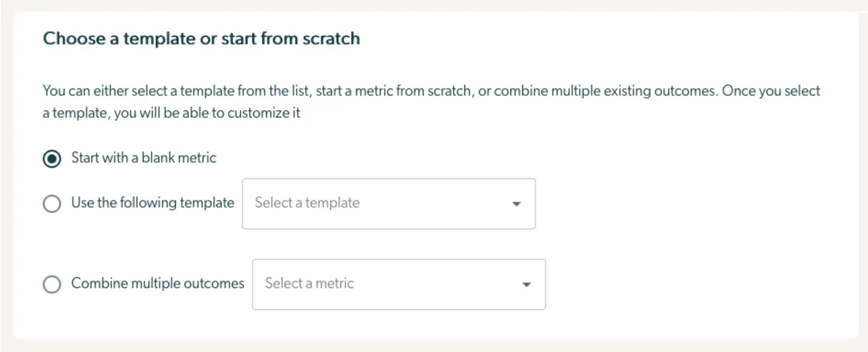Screen dimensions: 868x352
Task: Click the heading 'Choose a template or start from scratch'
Action: pyautogui.click(x=202, y=38)
